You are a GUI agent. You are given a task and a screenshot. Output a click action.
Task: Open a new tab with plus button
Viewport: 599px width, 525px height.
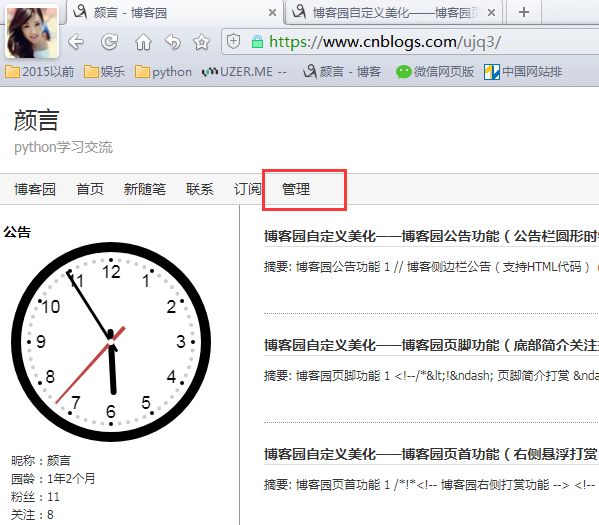[x=524, y=12]
